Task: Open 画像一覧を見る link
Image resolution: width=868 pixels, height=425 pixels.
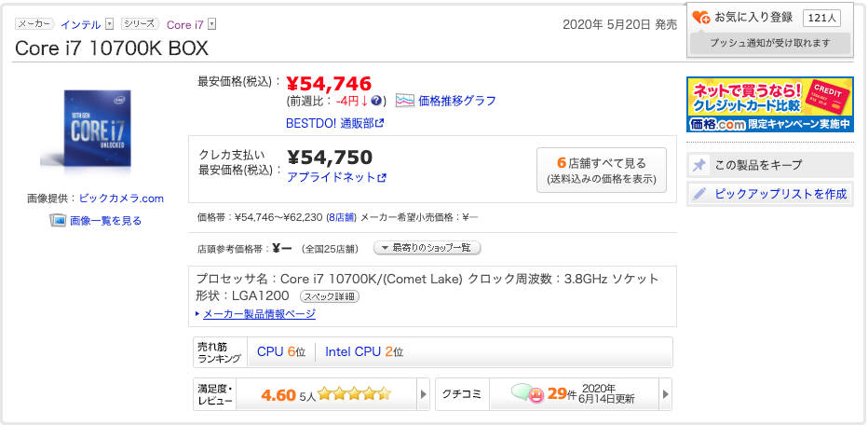Action: coord(105,221)
